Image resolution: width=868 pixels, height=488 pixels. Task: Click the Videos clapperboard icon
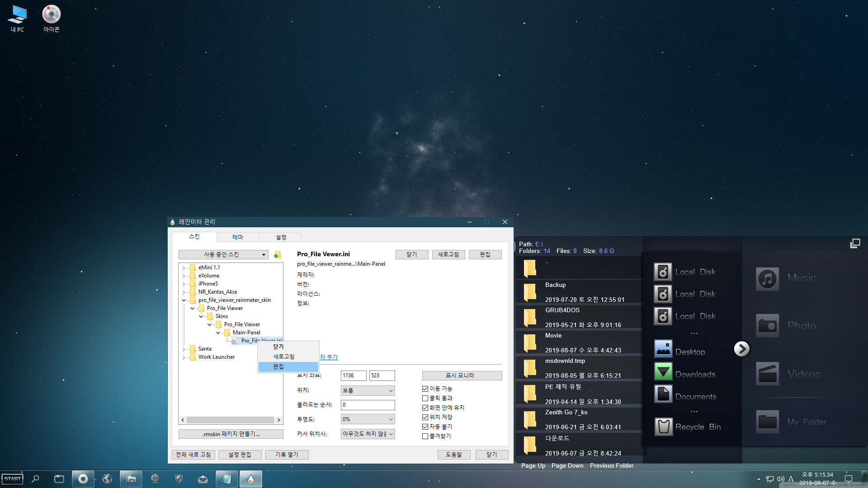click(767, 374)
